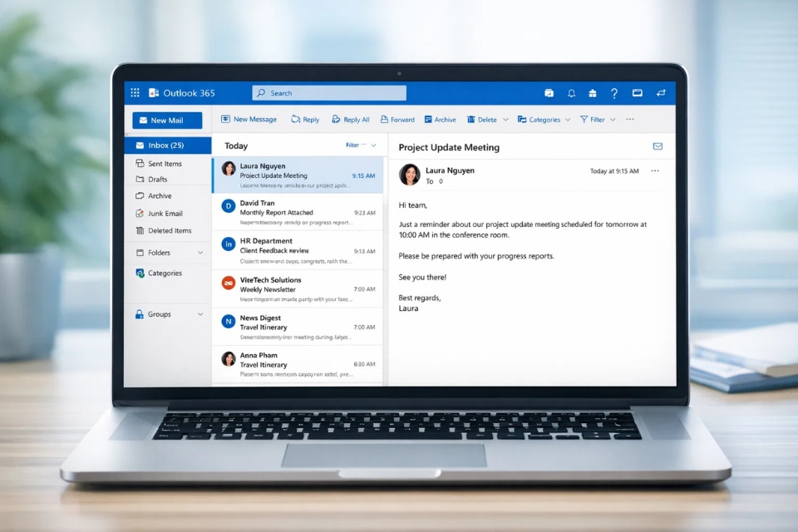The height and width of the screenshot is (532, 798).
Task: Expand the Groups section in sidebar
Action: tap(200, 314)
